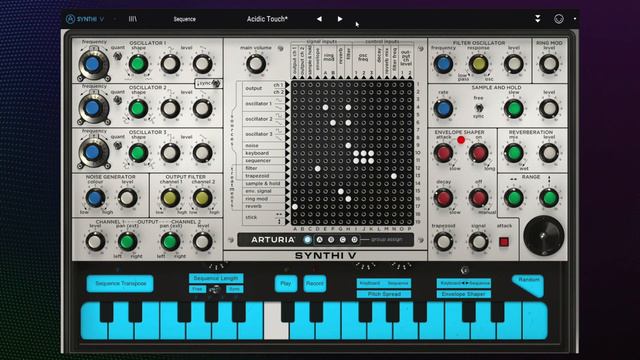Click the Noise Generator blue colour knob
The height and width of the screenshot is (360, 640).
point(95,198)
